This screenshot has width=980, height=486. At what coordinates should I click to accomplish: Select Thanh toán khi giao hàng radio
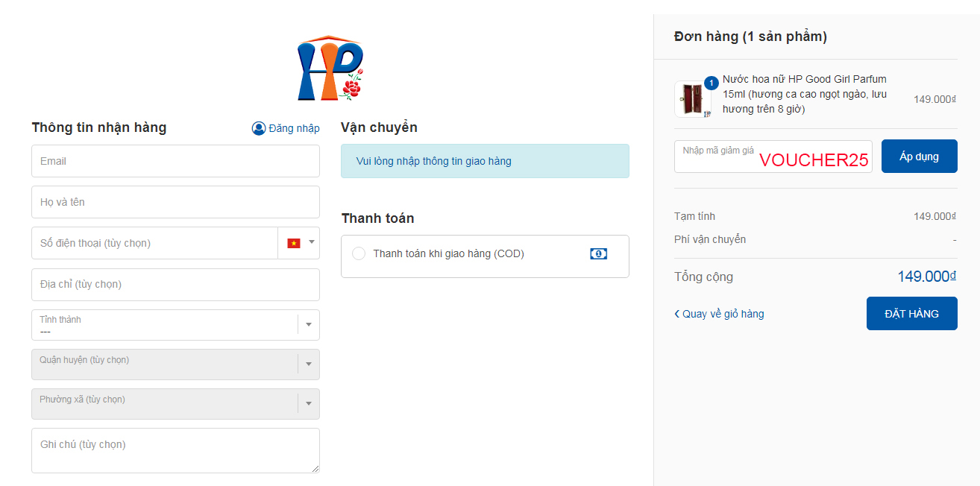[359, 253]
